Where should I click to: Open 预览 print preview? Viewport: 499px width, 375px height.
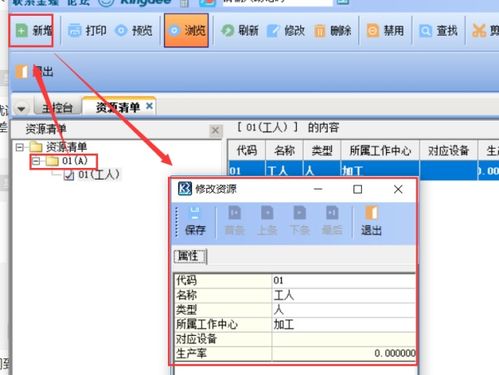click(x=134, y=31)
